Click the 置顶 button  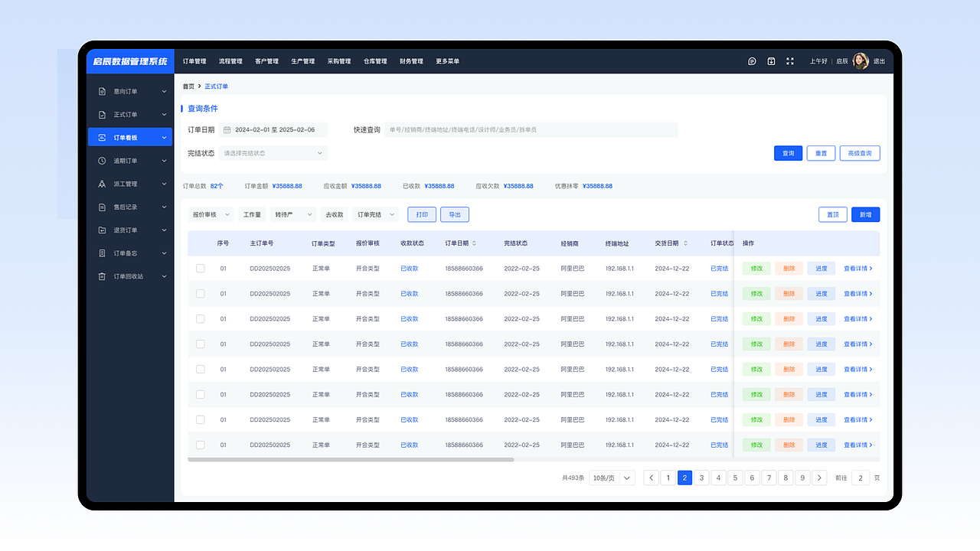pos(833,215)
